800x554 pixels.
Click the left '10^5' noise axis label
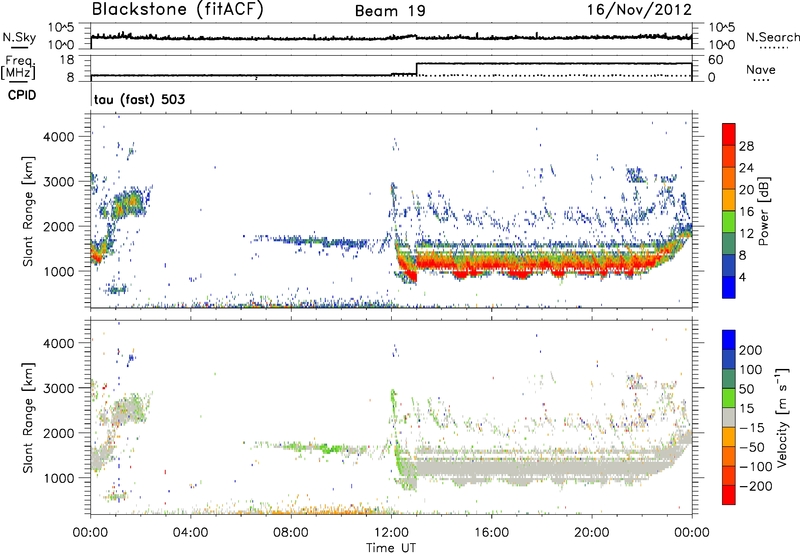pyautogui.click(x=60, y=28)
